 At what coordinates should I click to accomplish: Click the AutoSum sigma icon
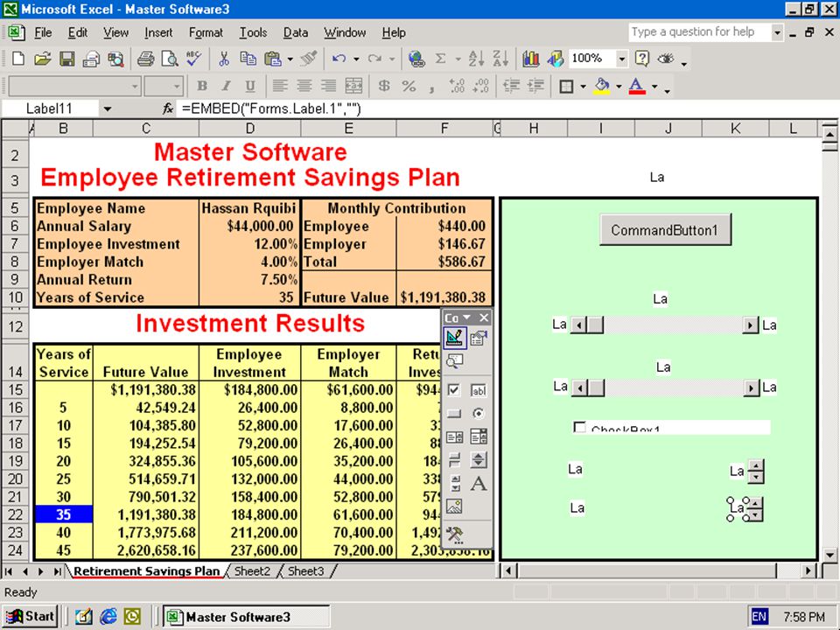440,59
